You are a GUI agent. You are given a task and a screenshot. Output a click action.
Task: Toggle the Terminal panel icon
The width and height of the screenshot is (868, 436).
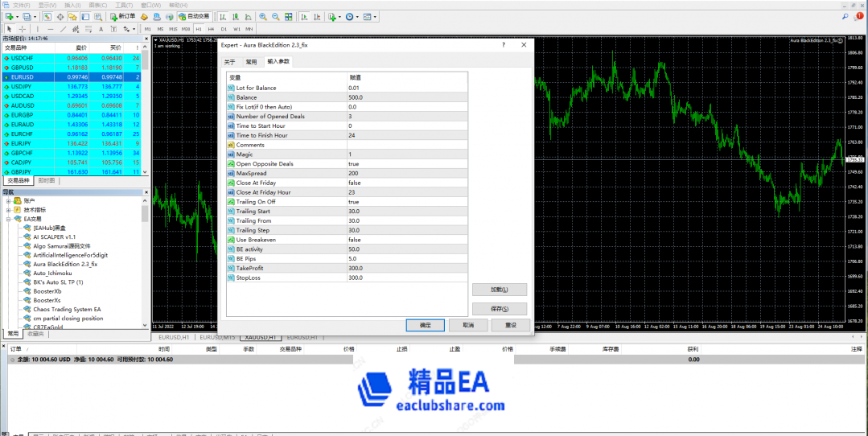coord(85,17)
